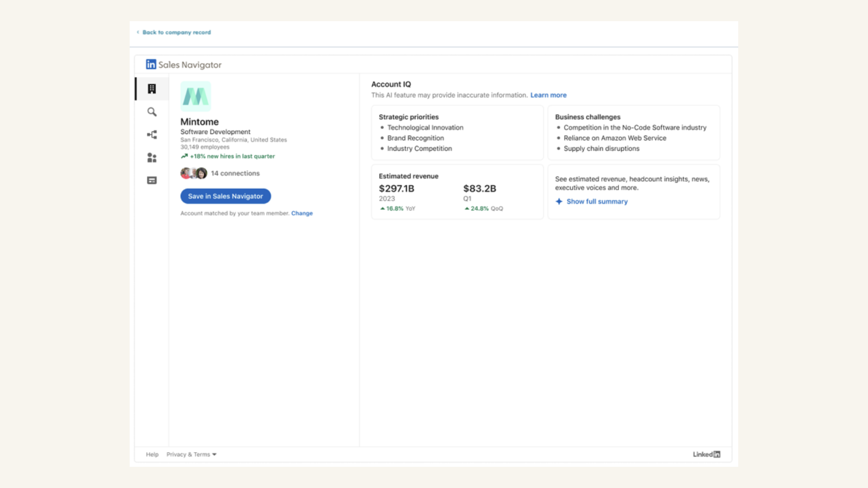The width and height of the screenshot is (868, 488).
Task: Select the Back to company record navigation
Action: (x=176, y=32)
